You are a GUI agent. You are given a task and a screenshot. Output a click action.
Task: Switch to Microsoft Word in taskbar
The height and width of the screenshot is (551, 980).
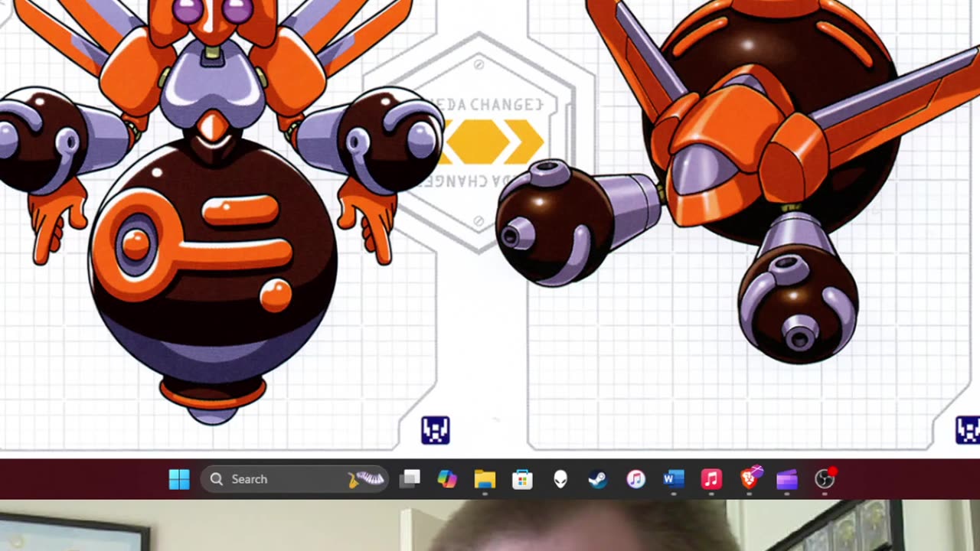(x=673, y=479)
